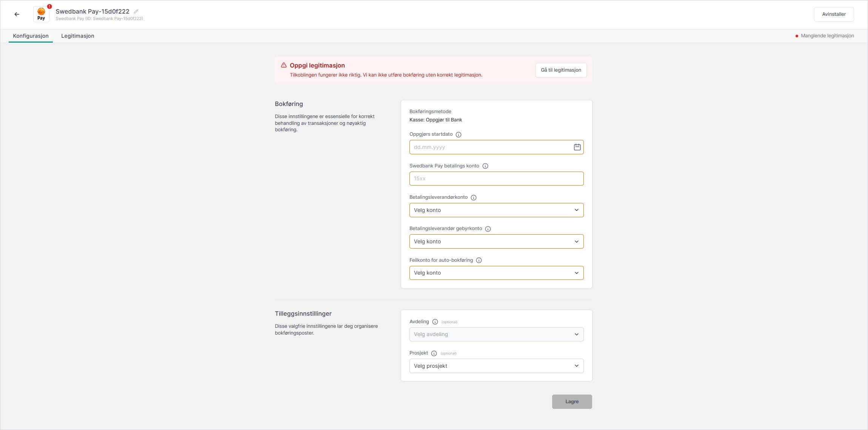Image resolution: width=868 pixels, height=430 pixels.
Task: Expand Betalingsleverandør gebyrkonto account dropdown
Action: tap(496, 241)
